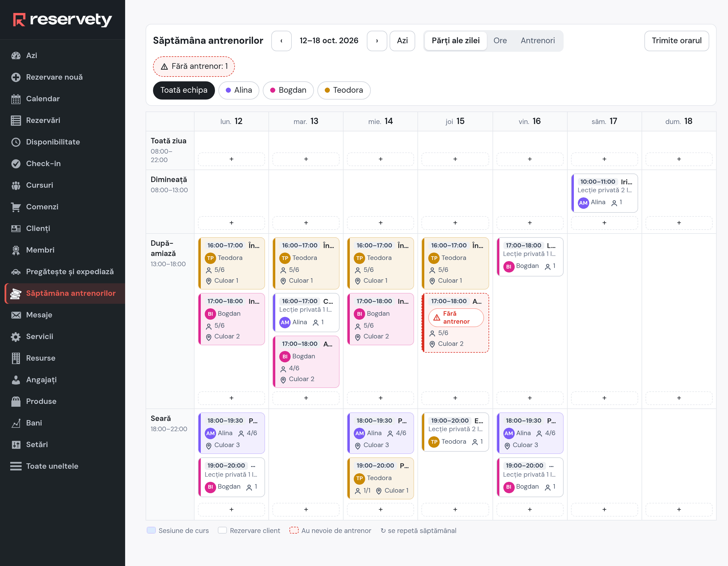Click the Azi button
Screen dimensions: 728x566
(402, 41)
